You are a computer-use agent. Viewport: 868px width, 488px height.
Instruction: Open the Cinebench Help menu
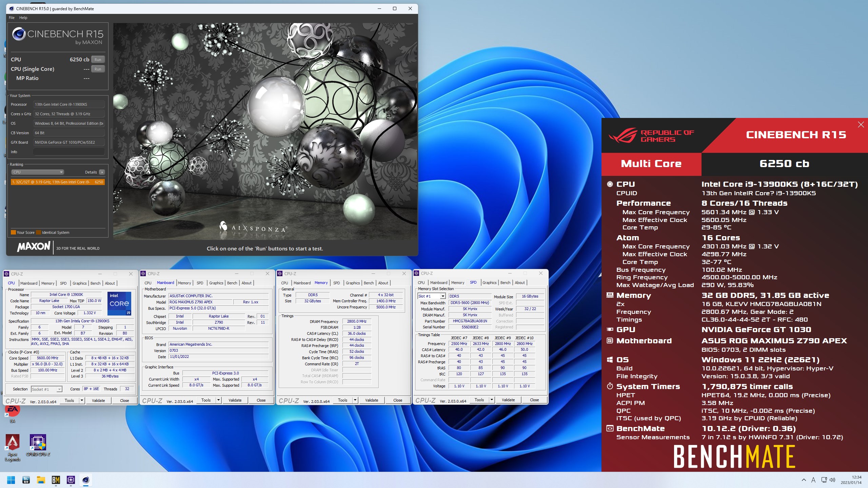coord(23,18)
